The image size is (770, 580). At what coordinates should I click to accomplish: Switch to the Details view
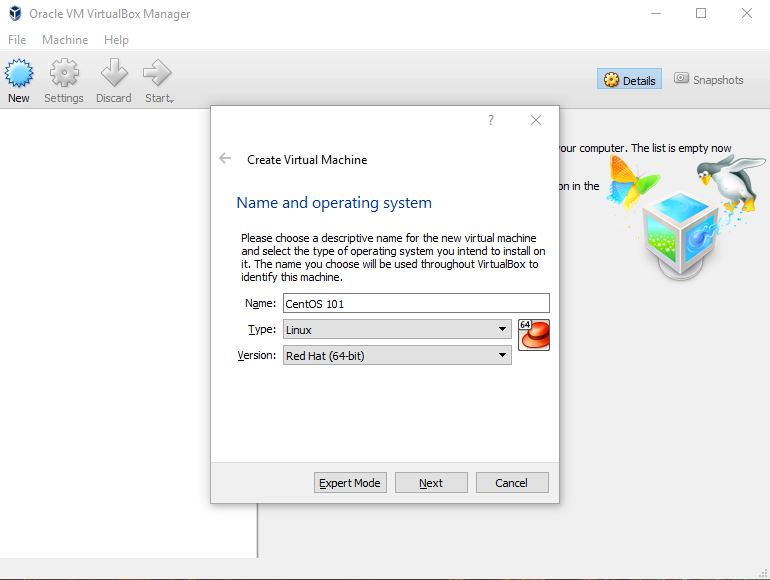(630, 79)
